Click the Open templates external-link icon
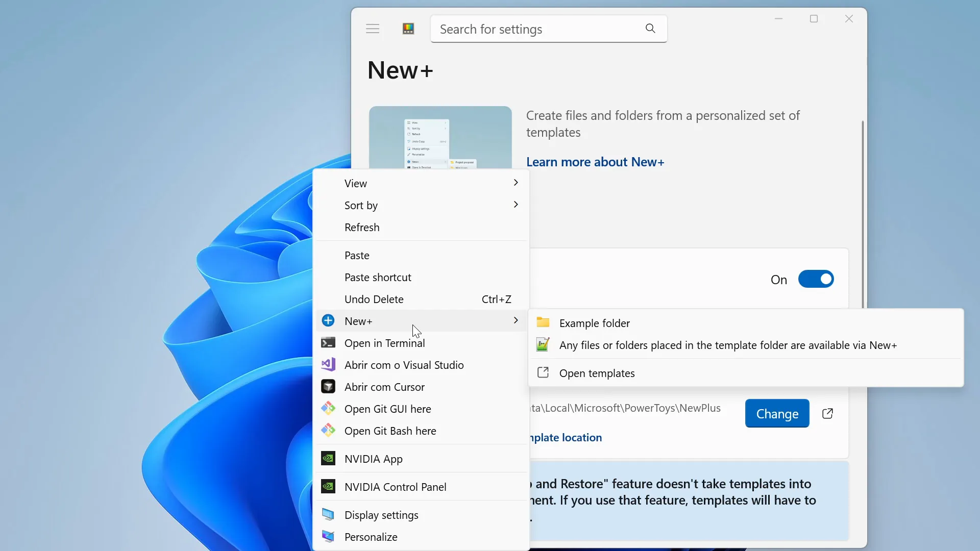Image resolution: width=980 pixels, height=551 pixels. tap(543, 372)
